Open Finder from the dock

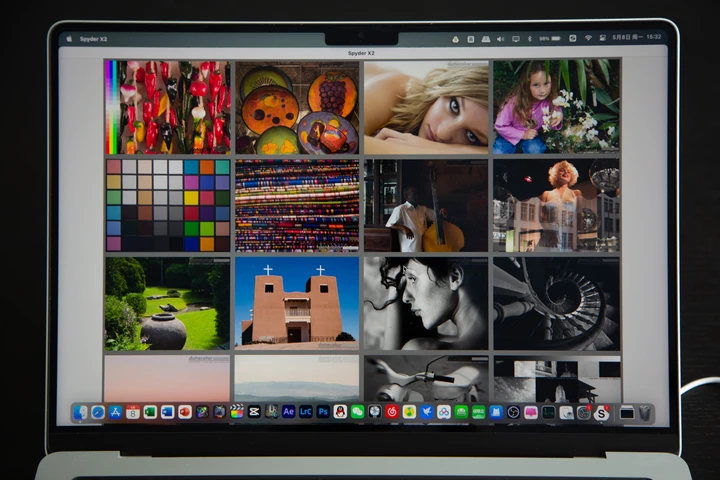point(80,413)
